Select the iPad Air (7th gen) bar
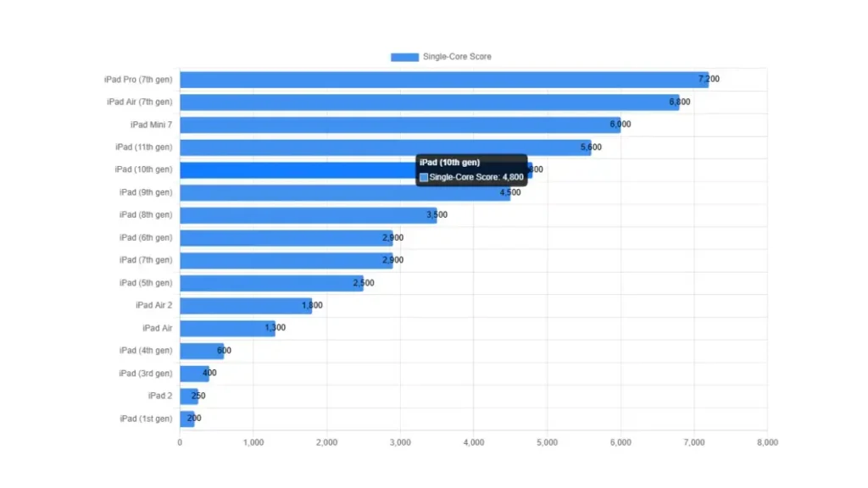 click(430, 103)
